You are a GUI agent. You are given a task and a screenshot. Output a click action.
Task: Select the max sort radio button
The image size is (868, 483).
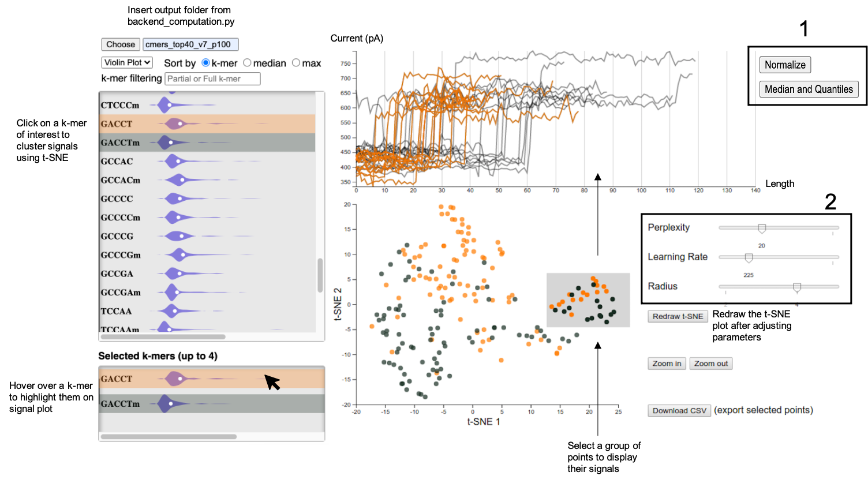[x=296, y=63]
